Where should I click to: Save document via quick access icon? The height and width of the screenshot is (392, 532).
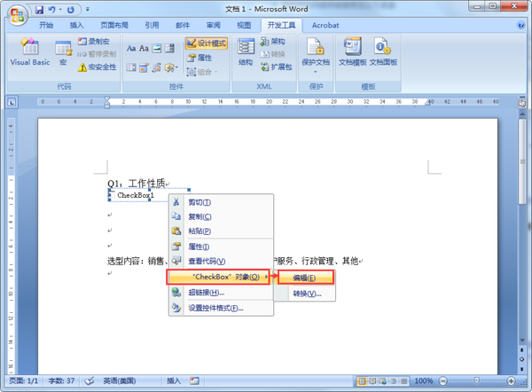pyautogui.click(x=40, y=10)
